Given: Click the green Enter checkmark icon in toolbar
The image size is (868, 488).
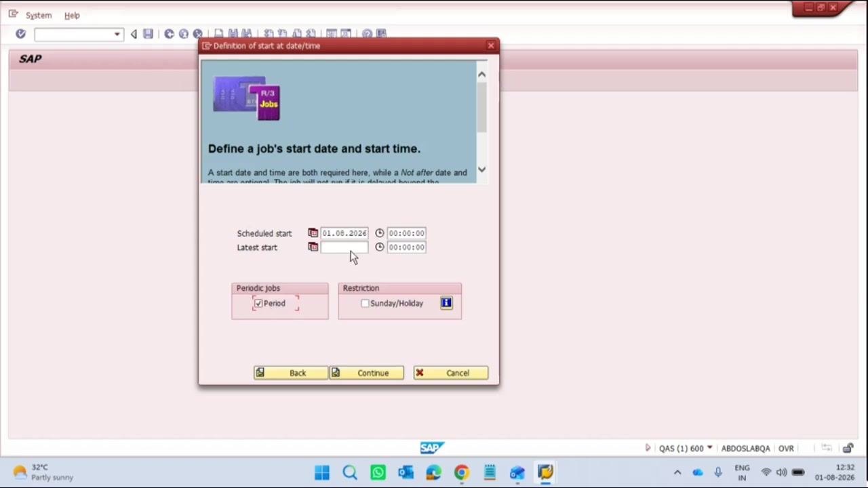Looking at the screenshot, I should click(x=21, y=34).
